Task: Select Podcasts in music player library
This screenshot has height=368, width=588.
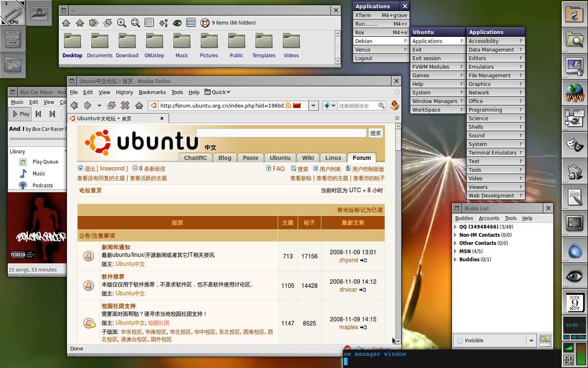Action: pyautogui.click(x=43, y=185)
